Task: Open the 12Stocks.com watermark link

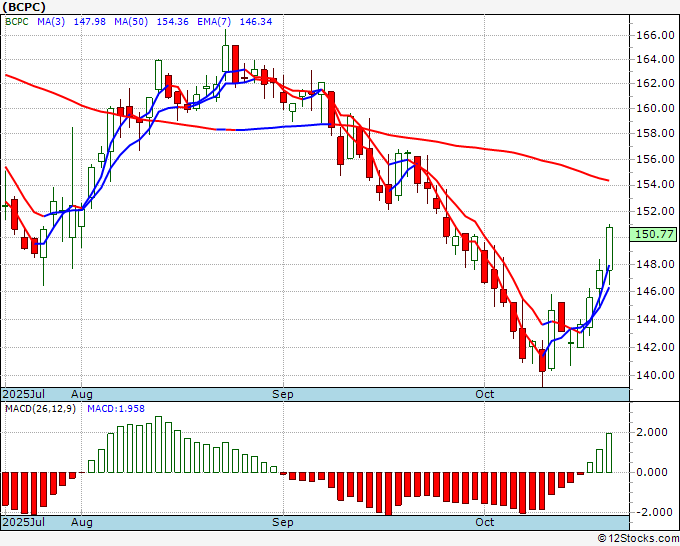Action: 637,539
